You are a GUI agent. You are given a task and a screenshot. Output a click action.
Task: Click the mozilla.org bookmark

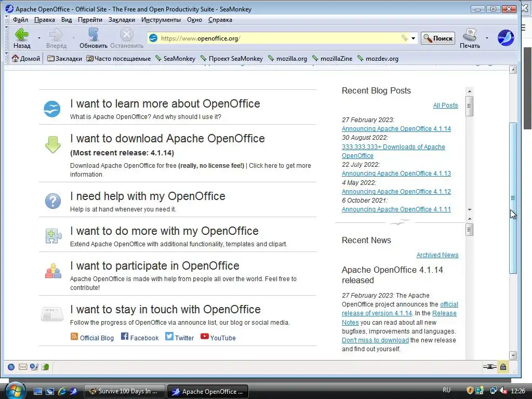coord(287,58)
